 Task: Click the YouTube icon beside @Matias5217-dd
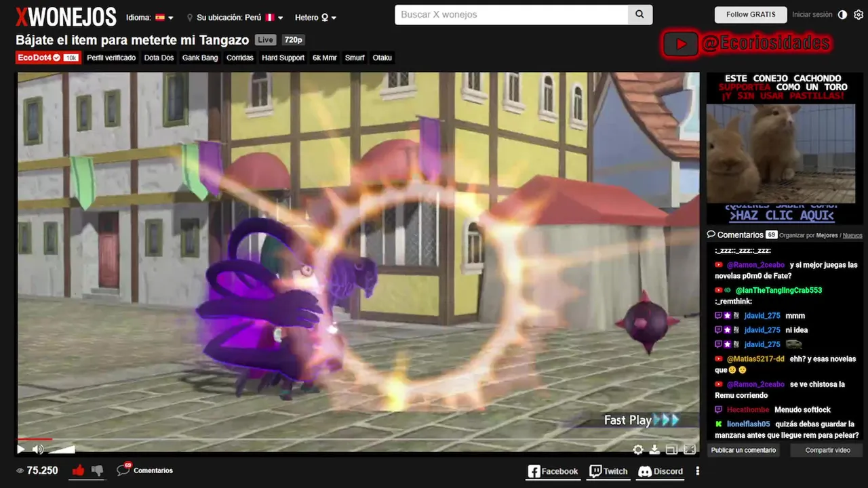tap(719, 359)
